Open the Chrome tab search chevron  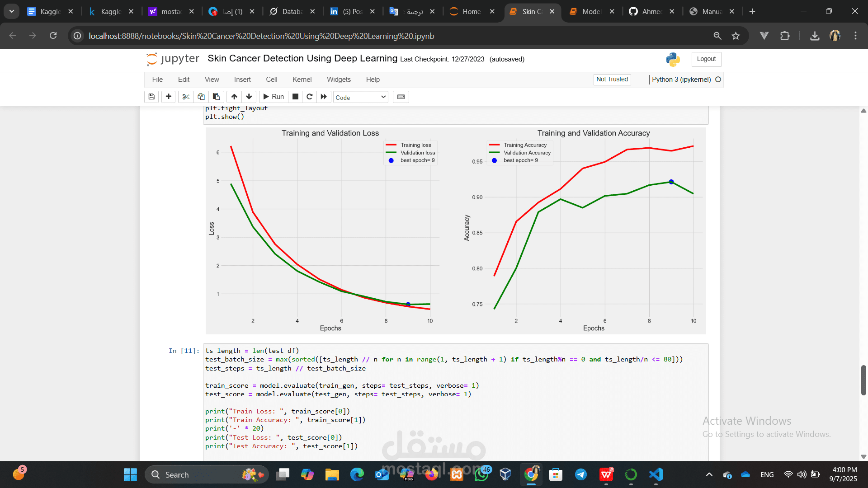(11, 11)
